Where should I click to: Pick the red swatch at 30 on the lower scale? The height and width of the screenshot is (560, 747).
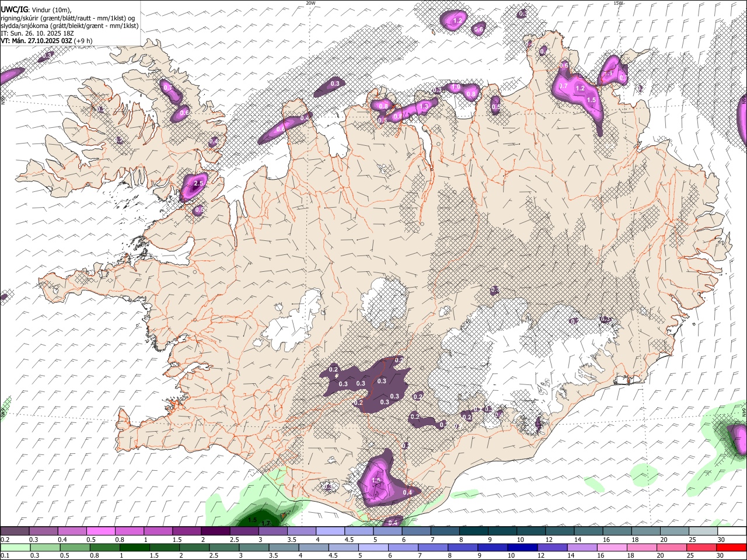pos(731,547)
